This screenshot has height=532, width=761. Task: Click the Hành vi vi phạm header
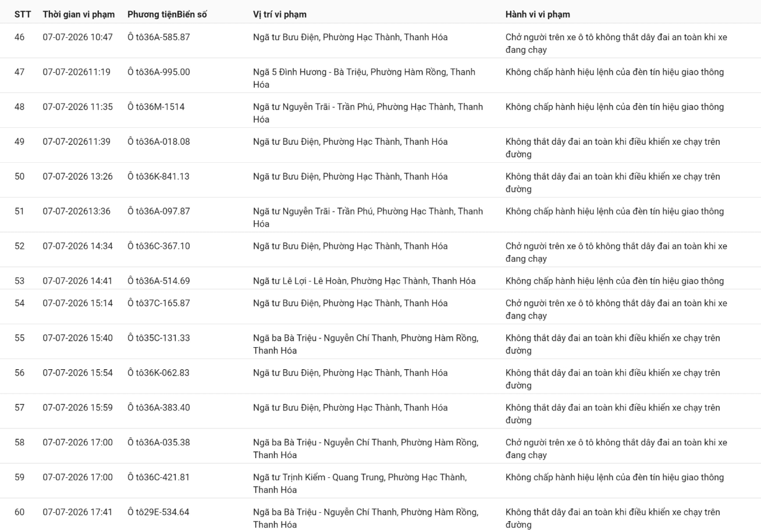pos(538,14)
